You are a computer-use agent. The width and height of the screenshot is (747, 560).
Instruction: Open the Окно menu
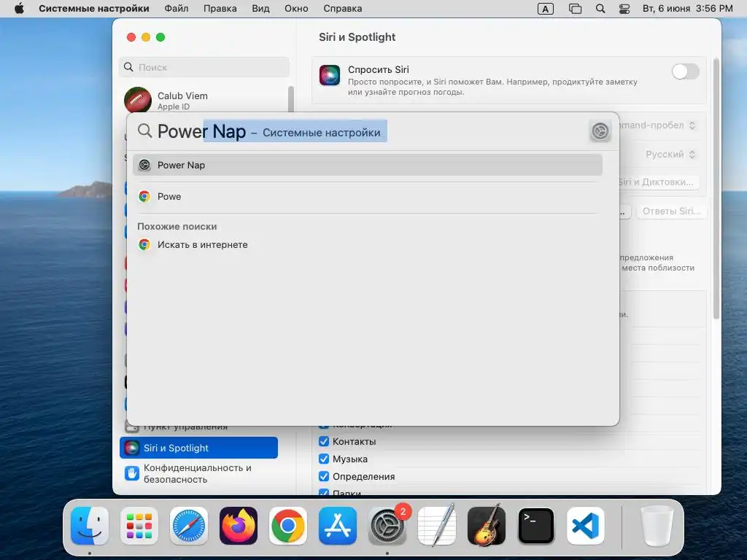click(296, 9)
